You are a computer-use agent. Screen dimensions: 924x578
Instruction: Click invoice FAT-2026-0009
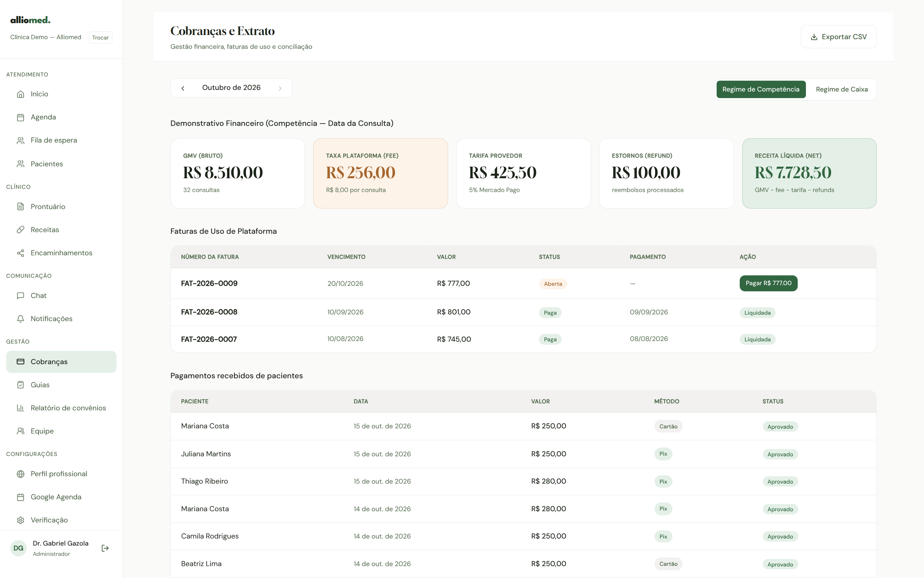(x=209, y=283)
